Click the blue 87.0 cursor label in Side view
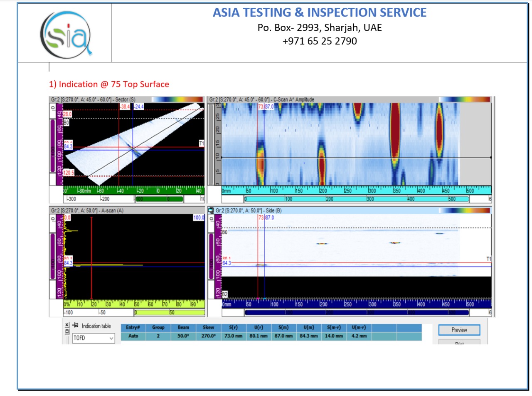Viewport: 532px width, 396px height. point(269,218)
